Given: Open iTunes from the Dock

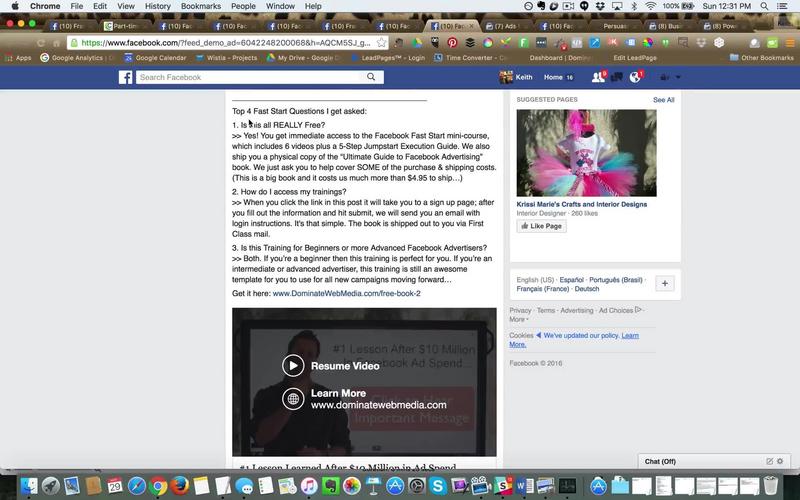Looking at the screenshot, I should (x=309, y=486).
